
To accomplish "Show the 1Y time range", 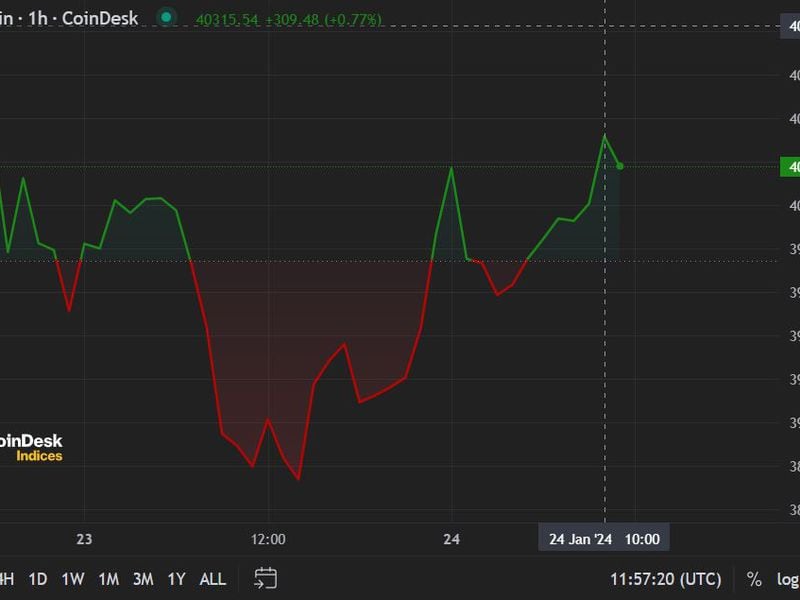I will (176, 579).
